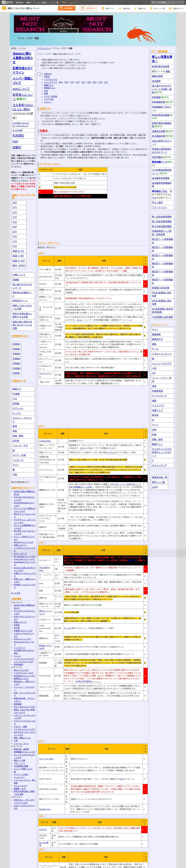Screen dimensions: 186x868
Task: Click the @WIKI logo in the top bar
Action: point(7,2)
